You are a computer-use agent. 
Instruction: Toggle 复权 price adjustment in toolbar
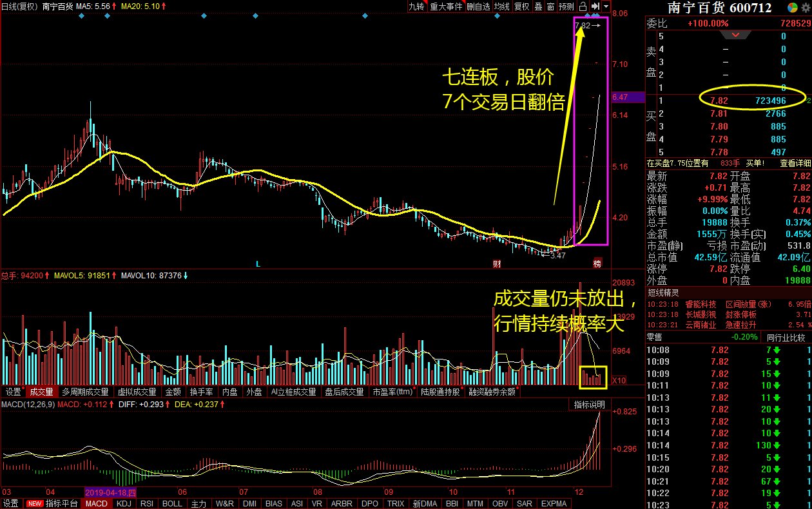pos(521,6)
